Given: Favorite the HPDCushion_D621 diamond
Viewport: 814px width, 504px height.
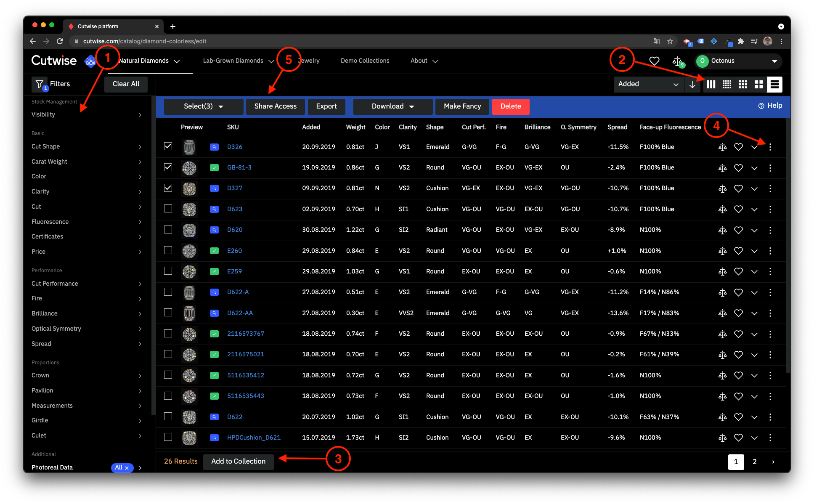Looking at the screenshot, I should (x=738, y=438).
